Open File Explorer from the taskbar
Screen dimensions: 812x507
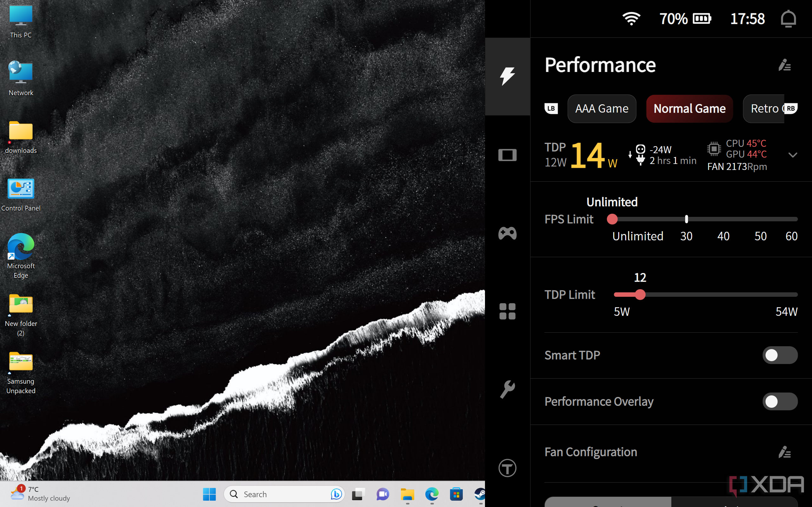pyautogui.click(x=408, y=494)
